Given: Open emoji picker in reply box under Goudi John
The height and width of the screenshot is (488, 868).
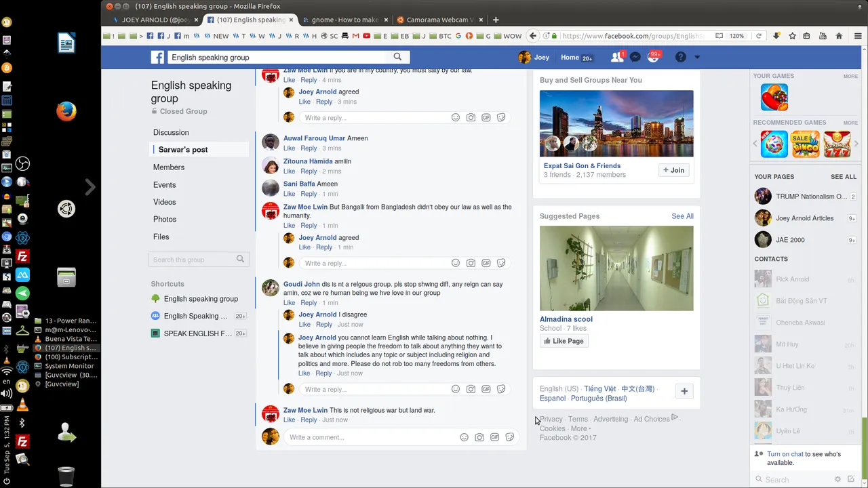Looking at the screenshot, I should (456, 389).
